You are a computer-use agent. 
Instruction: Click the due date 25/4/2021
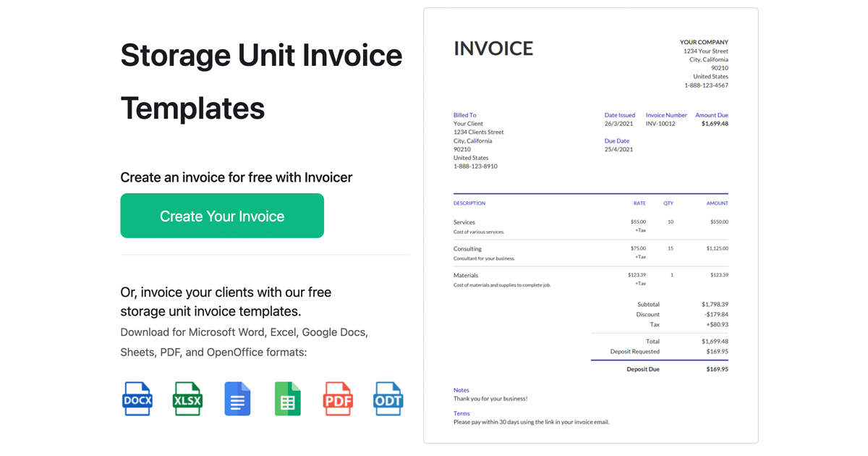tap(618, 150)
